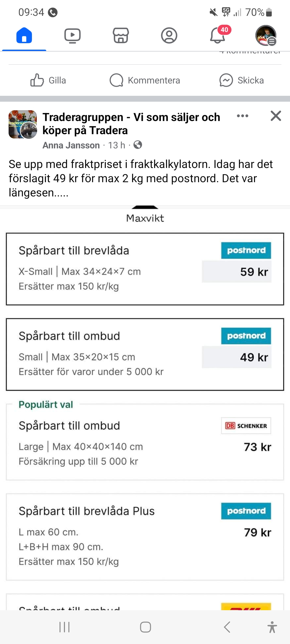The image size is (290, 644).
Task: Open the Traderagruppen group avatar
Action: 23,124
